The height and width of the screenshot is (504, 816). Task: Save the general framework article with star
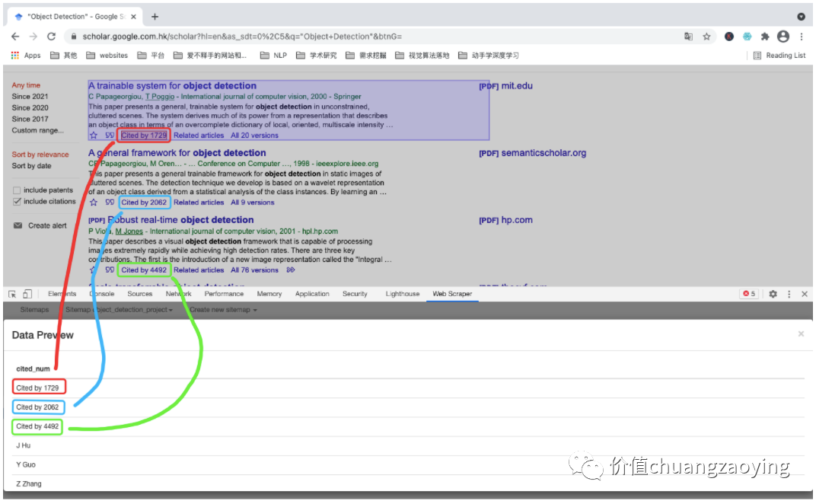[94, 203]
